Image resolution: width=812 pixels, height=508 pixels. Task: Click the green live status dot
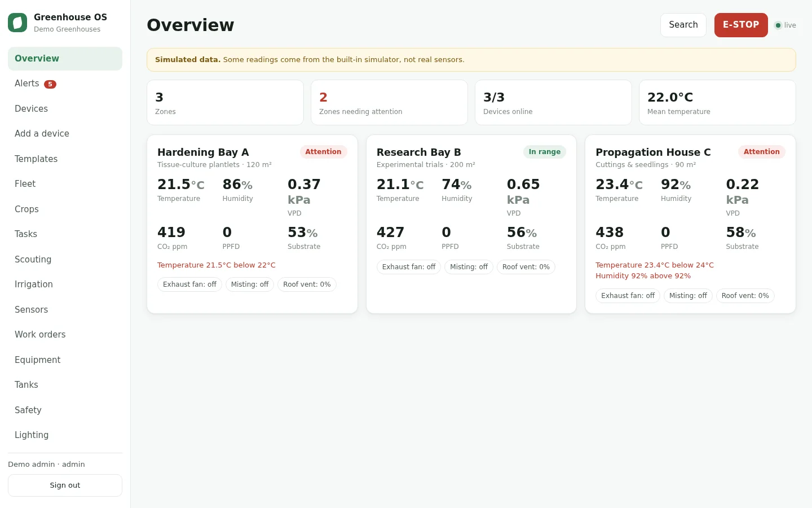(778, 25)
